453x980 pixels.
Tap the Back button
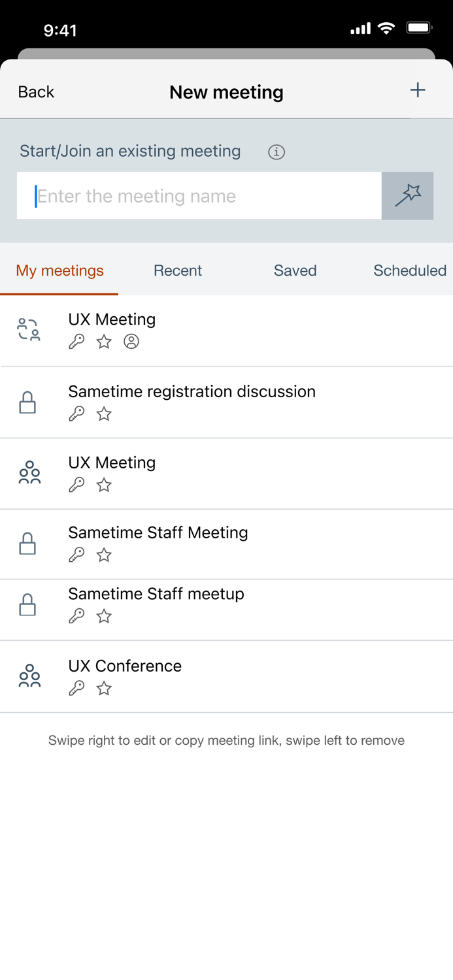36,91
